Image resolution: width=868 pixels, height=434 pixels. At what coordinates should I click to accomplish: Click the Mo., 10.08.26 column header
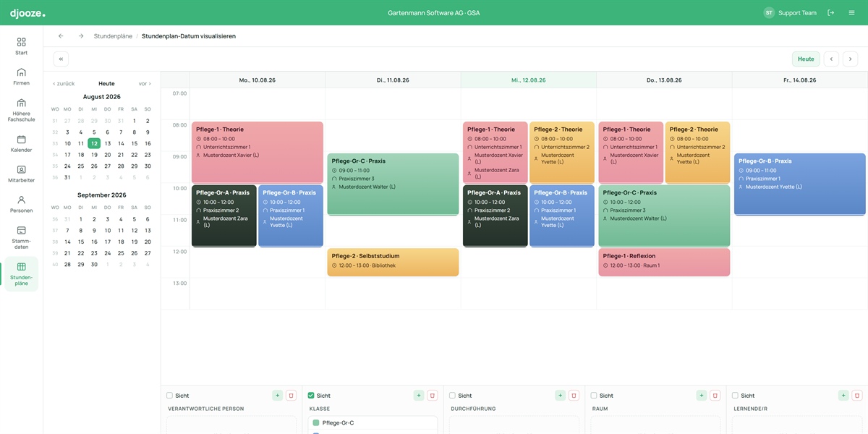tap(258, 80)
